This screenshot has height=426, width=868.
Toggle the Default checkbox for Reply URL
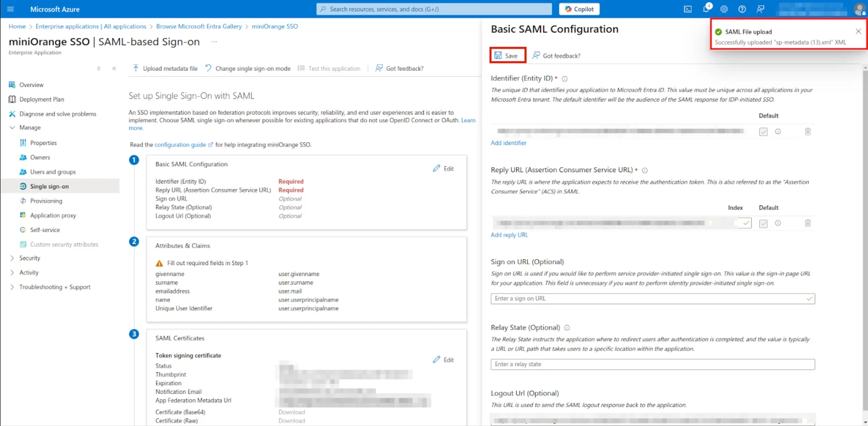(763, 224)
